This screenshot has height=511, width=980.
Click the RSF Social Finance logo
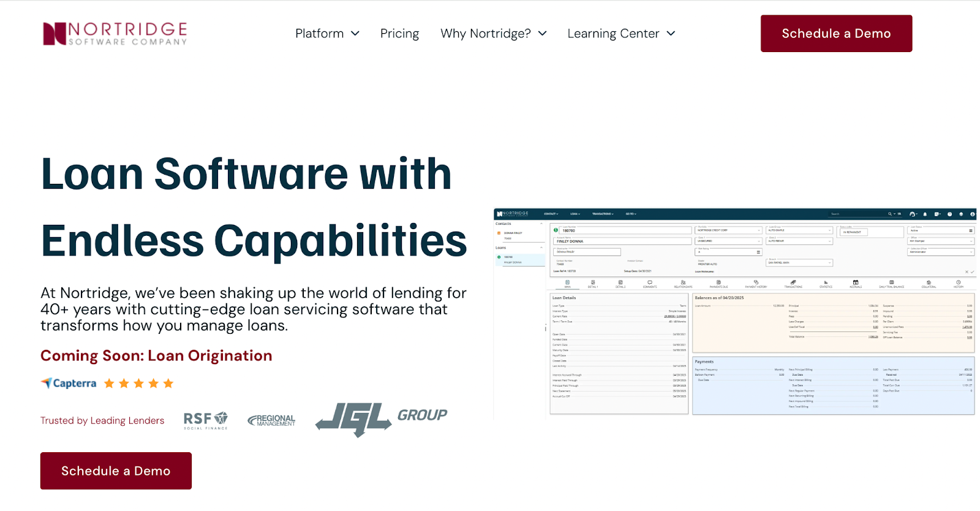click(206, 420)
